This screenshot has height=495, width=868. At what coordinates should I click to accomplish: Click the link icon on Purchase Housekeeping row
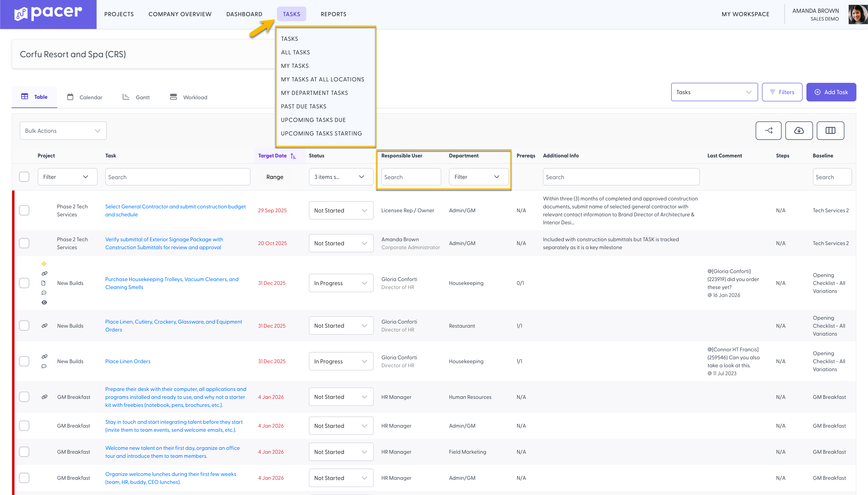(44, 273)
